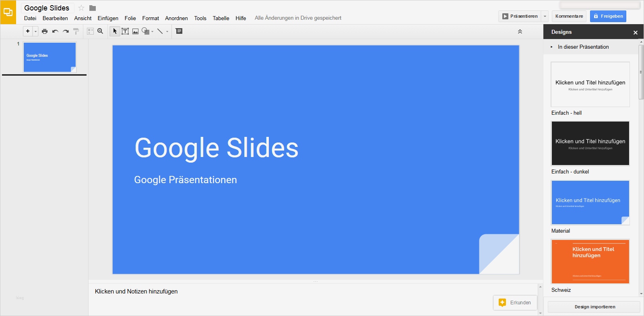Viewport: 644px width, 316px height.
Task: Open the Tools menu
Action: click(x=200, y=18)
